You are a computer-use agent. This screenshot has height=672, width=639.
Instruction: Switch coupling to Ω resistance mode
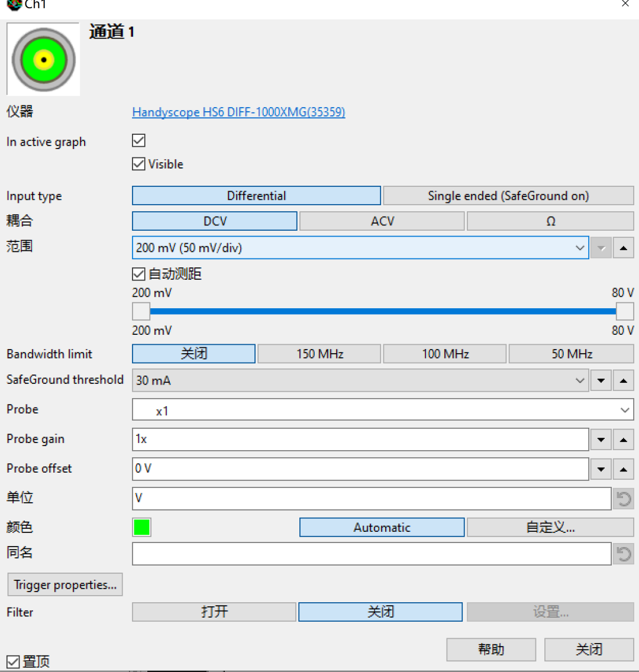pyautogui.click(x=550, y=221)
